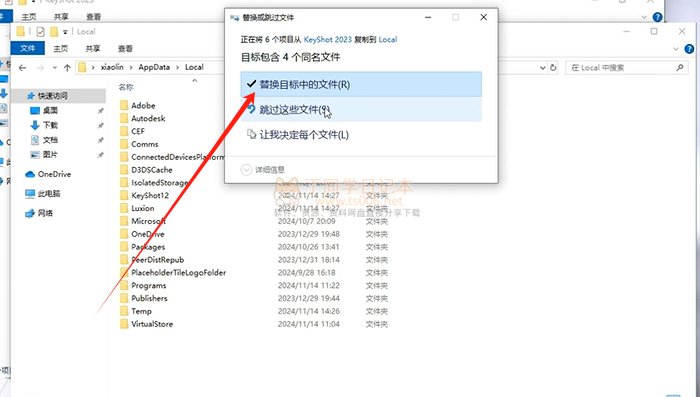Open the 查看 tab in Local window
This screenshot has height=397, width=700.
click(125, 48)
